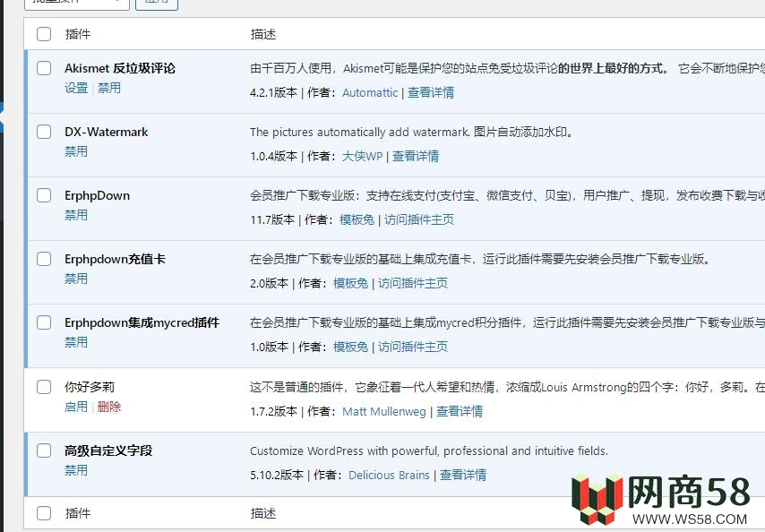Disable the 高级自定义字段 plugin

point(76,470)
